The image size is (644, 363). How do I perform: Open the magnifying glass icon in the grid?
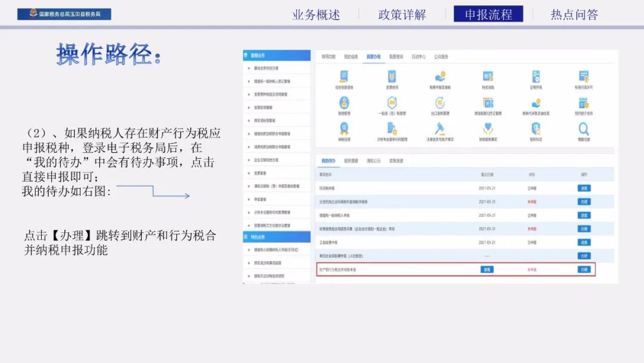coord(584,129)
